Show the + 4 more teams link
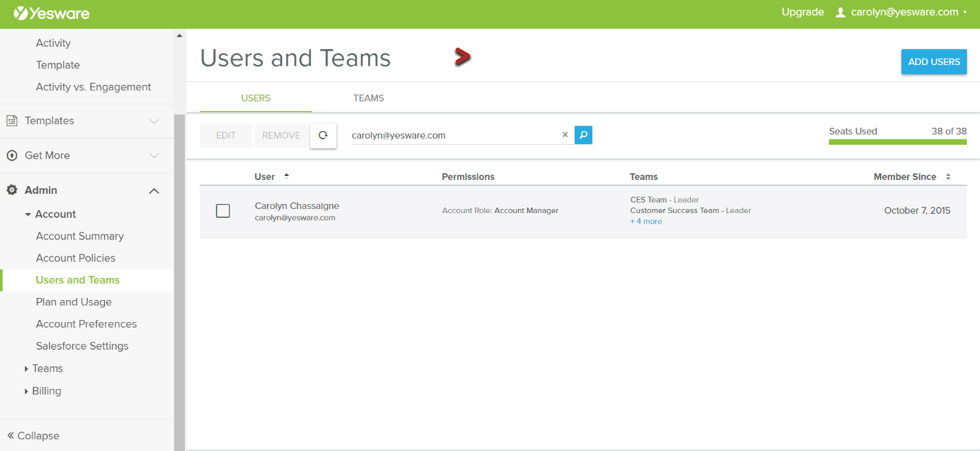The height and width of the screenshot is (451, 980). coord(646,221)
